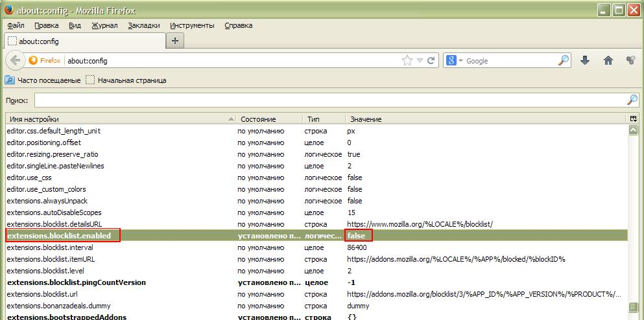
Task: Select extensions.blocklist.level preference
Action: click(x=316, y=271)
